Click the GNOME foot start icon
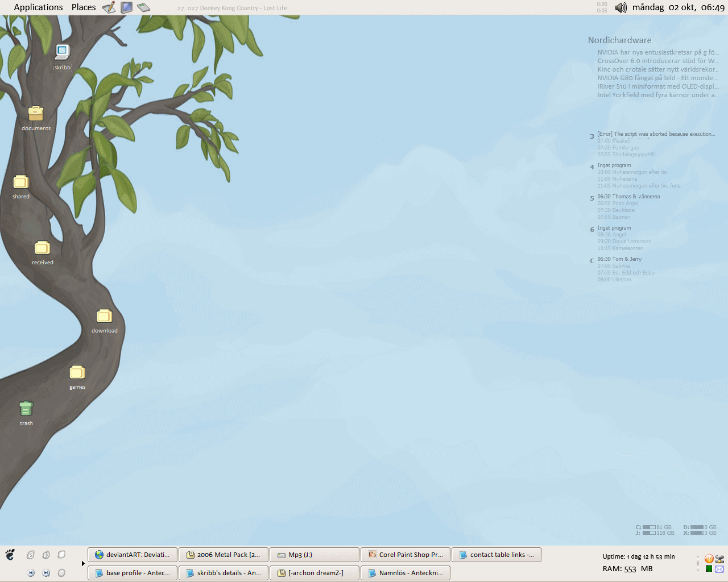Image resolution: width=728 pixels, height=582 pixels. pos(10,555)
